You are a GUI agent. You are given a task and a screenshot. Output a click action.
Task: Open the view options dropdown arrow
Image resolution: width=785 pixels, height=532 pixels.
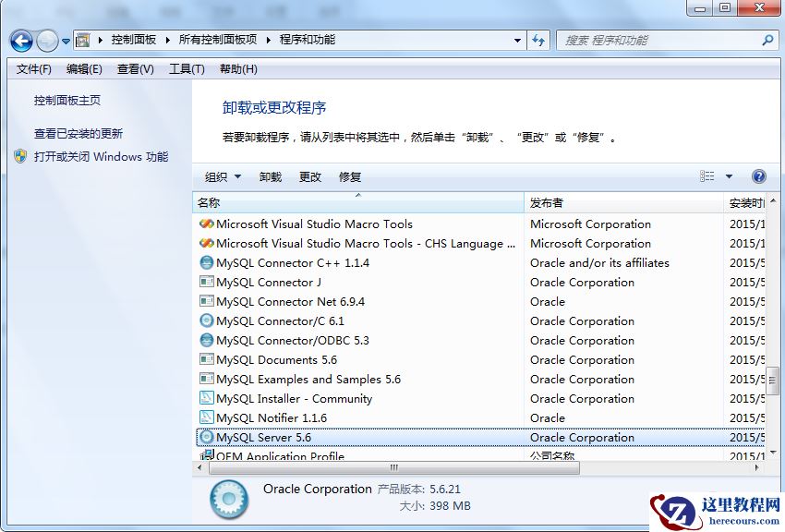pos(729,176)
